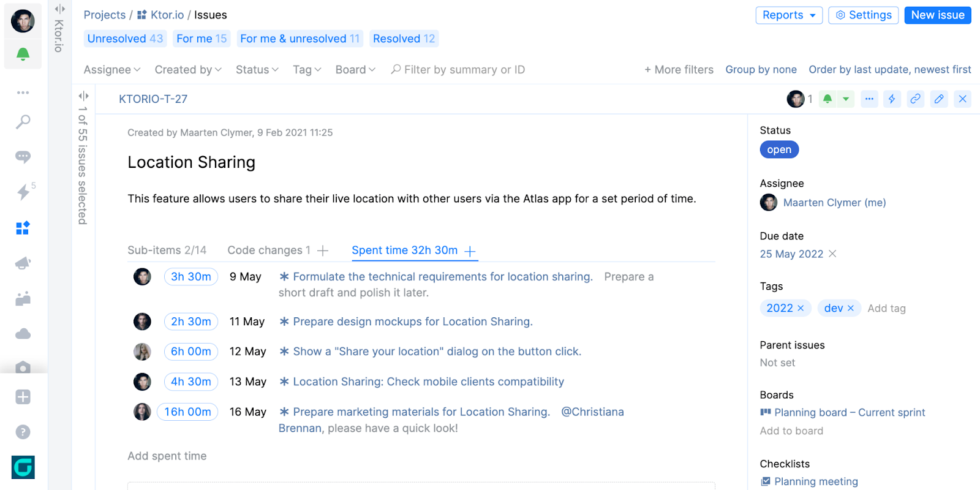Open project Settings
This screenshot has width=980, height=490.
coord(864,15)
